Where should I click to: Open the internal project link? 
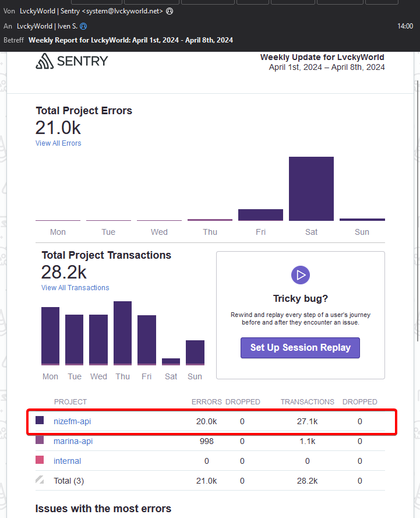[67, 461]
